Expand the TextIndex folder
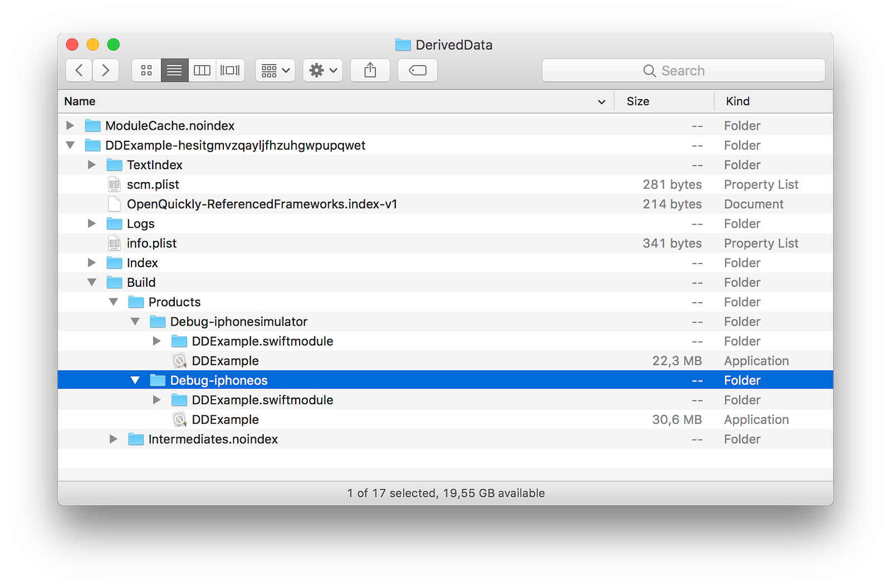 pyautogui.click(x=92, y=165)
